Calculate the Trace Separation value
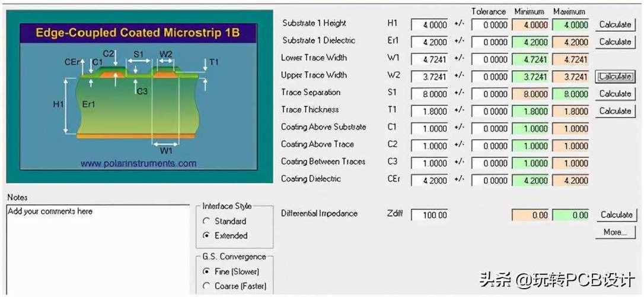644x297 pixels. 616,94
